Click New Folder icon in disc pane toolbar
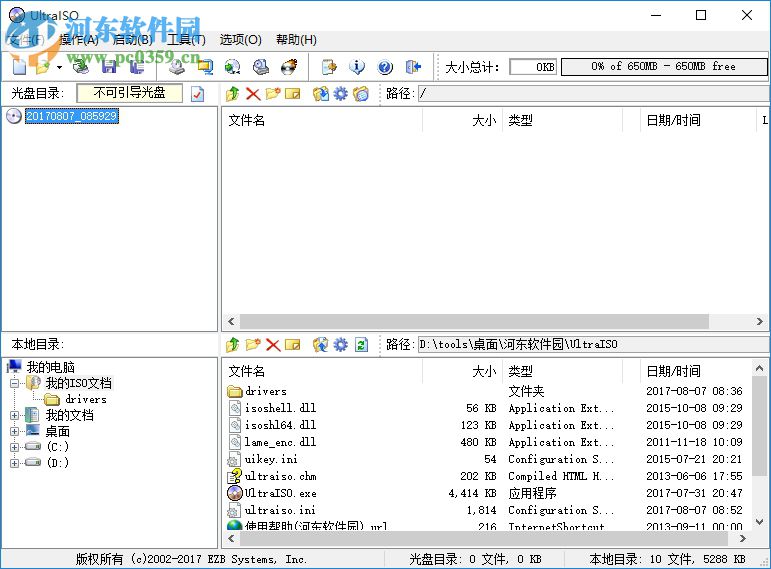Screen dimensions: 771x569 tap(273, 93)
